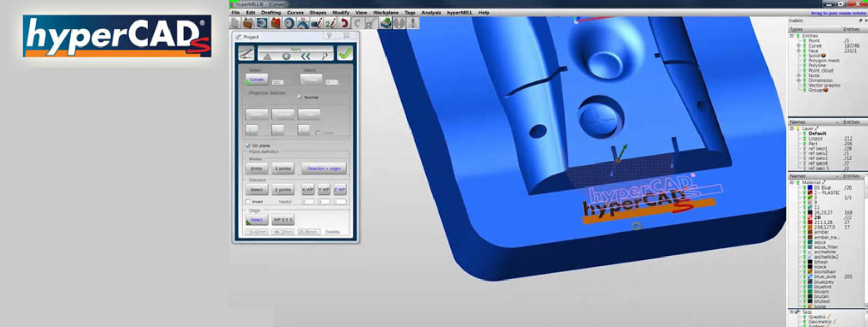This screenshot has height=327, width=868.
Task: Open the Drafting menu
Action: click(x=271, y=12)
